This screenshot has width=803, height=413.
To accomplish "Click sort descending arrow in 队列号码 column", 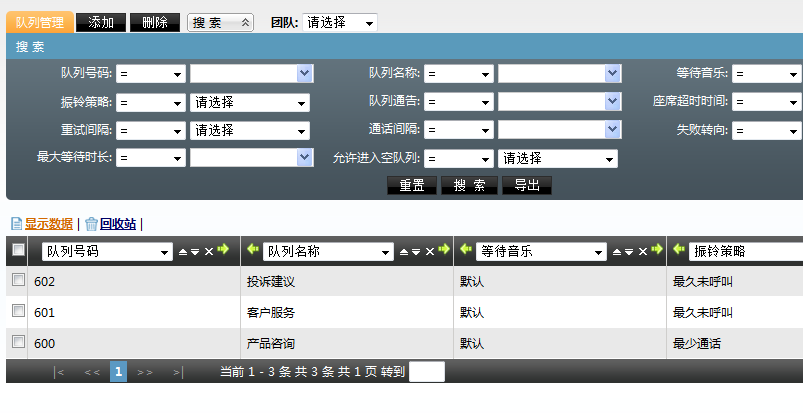I will [x=195, y=252].
